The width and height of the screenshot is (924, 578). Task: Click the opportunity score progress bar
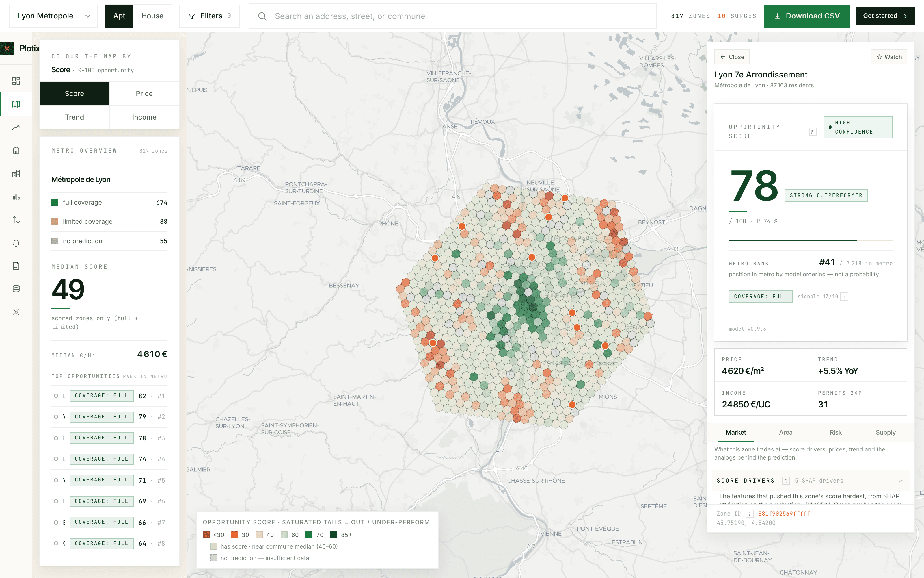pos(810,240)
